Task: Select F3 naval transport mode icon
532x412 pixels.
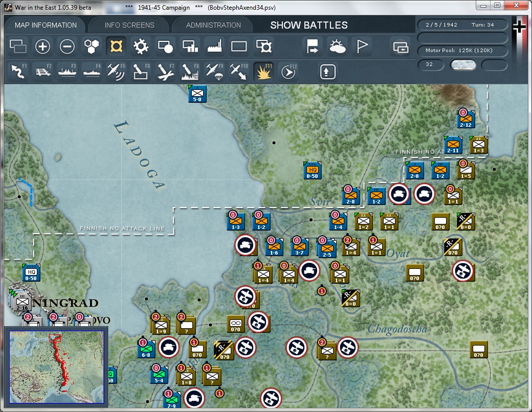Action: click(x=67, y=71)
